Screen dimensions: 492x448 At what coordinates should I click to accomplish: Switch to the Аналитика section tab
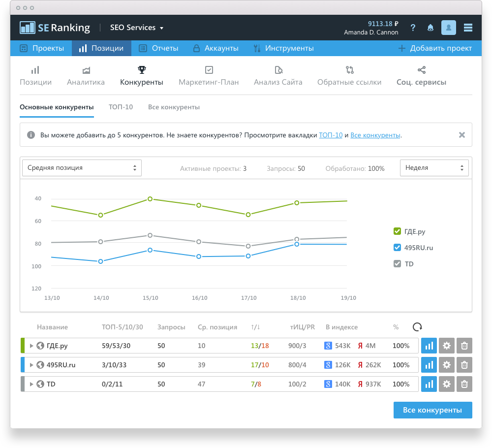click(86, 76)
